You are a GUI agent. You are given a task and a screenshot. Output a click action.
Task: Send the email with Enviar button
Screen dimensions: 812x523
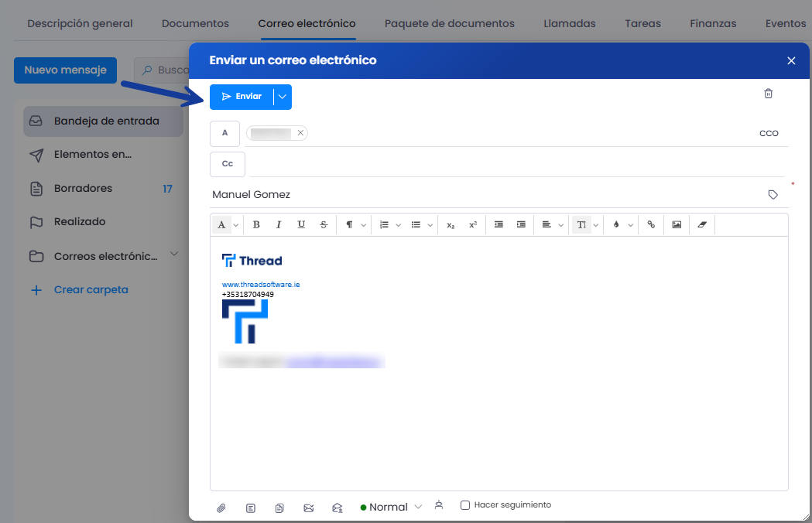[x=242, y=97]
